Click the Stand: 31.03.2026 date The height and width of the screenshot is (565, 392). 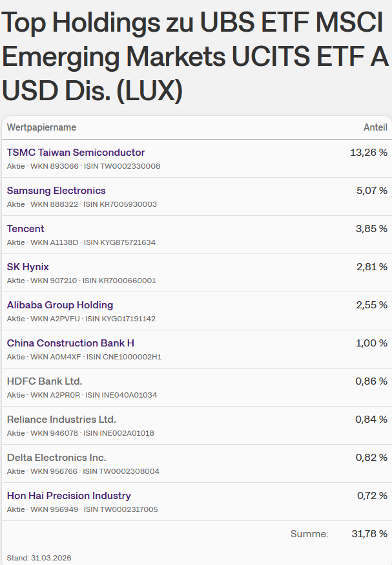click(39, 558)
